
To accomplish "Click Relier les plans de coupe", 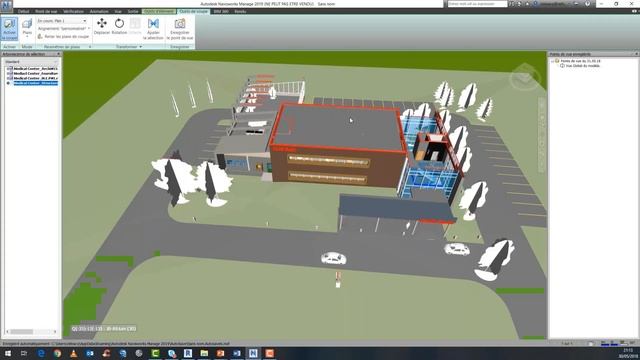I will 63,36.
